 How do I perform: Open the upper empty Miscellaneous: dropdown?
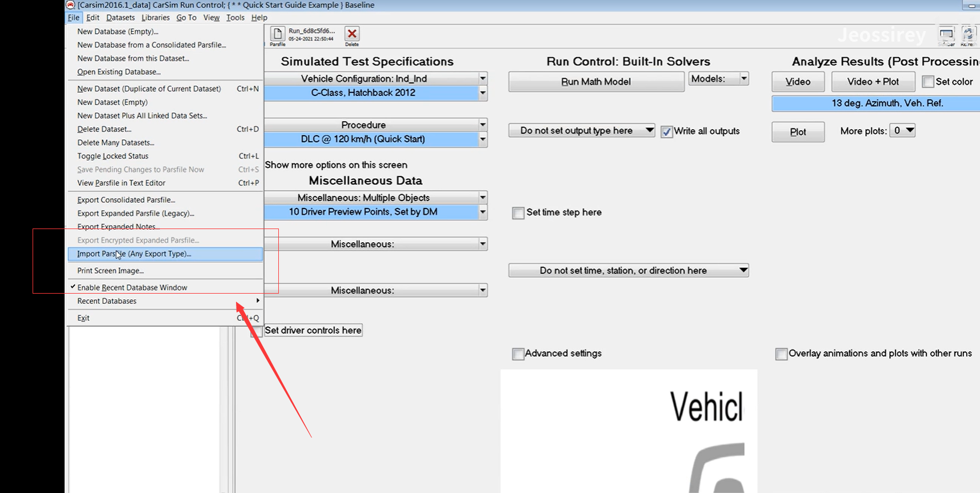[x=483, y=244]
